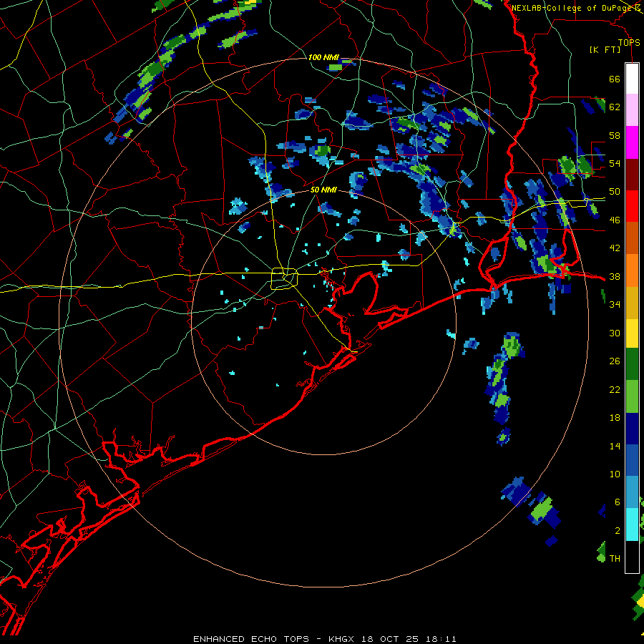Click the Enhanced Echo Tops KHGX caption
644x644 pixels.
[x=324, y=639]
